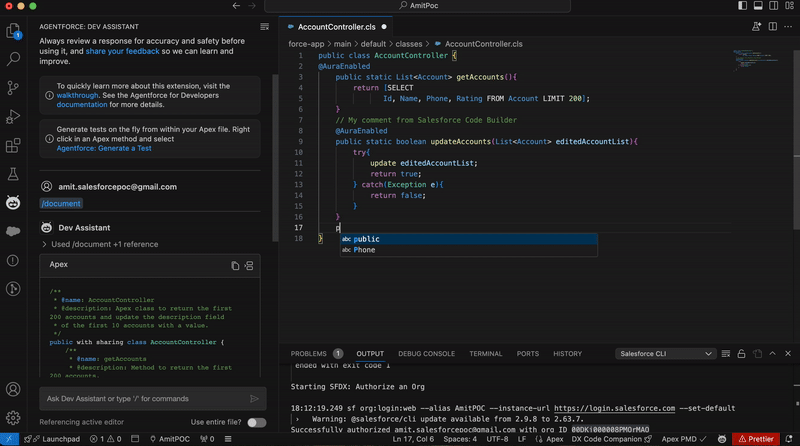Open Customize Layout menu
The height and width of the screenshot is (446, 800).
coord(790,6)
